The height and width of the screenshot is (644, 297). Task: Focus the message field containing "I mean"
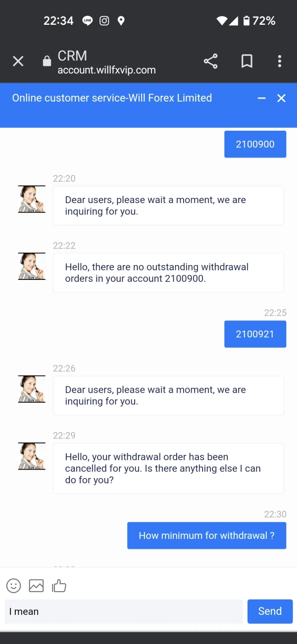click(124, 611)
